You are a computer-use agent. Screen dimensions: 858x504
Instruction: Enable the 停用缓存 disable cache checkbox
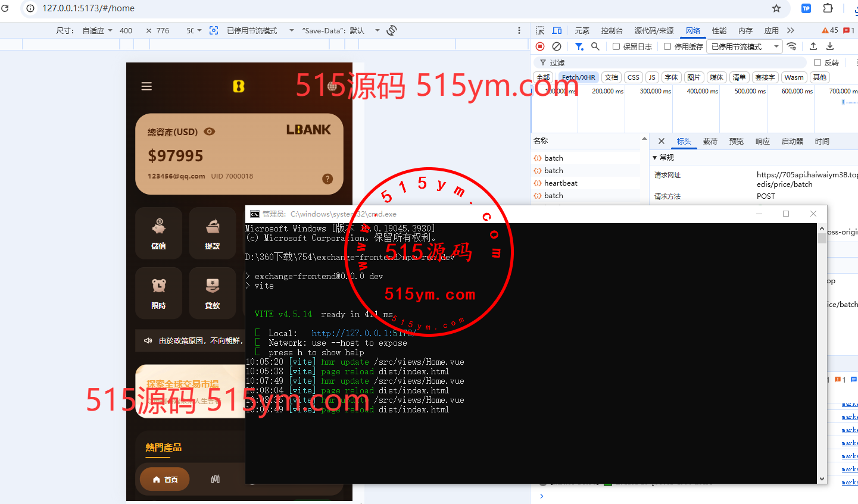click(x=667, y=46)
